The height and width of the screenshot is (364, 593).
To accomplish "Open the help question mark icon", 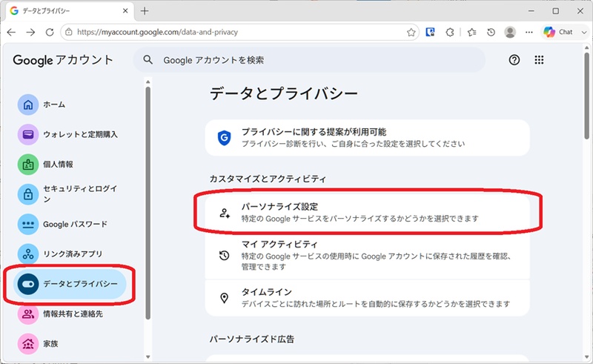I will pos(514,60).
